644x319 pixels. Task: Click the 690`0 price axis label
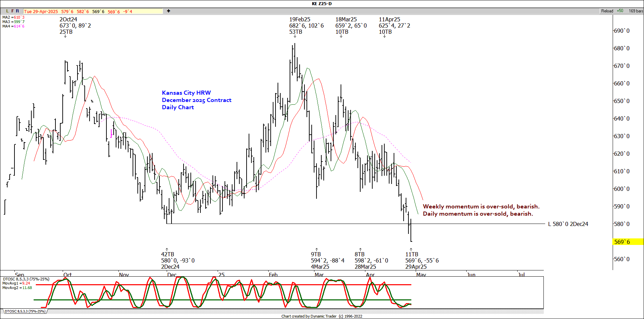click(x=622, y=31)
